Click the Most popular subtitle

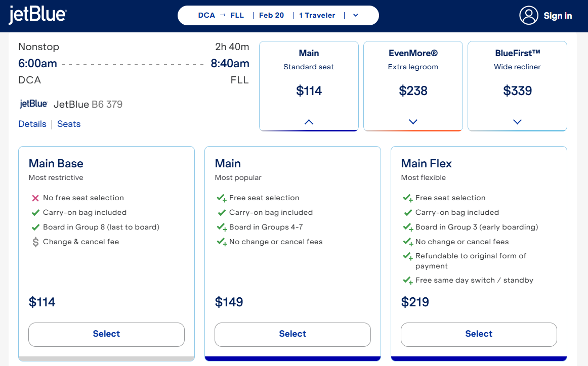click(x=238, y=177)
